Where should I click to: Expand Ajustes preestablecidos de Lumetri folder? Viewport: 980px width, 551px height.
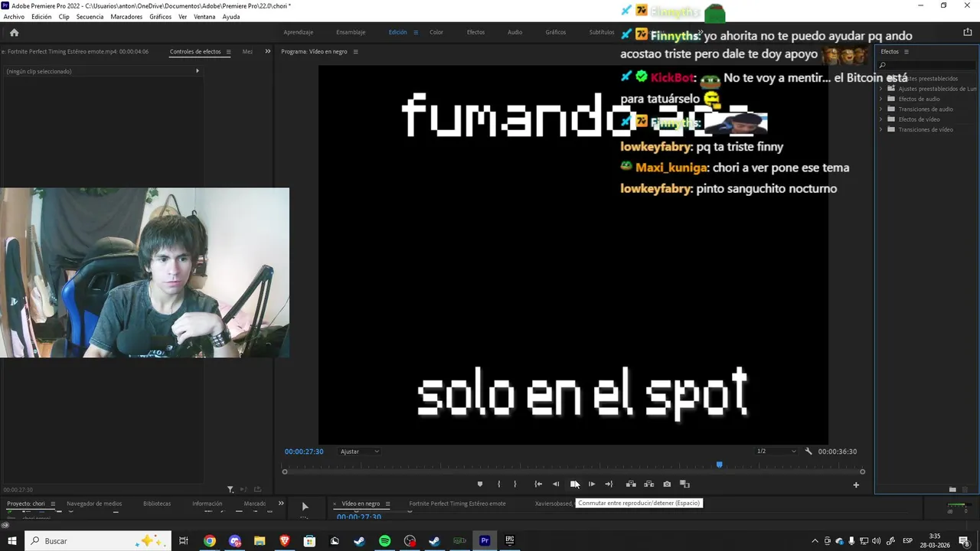tap(880, 89)
